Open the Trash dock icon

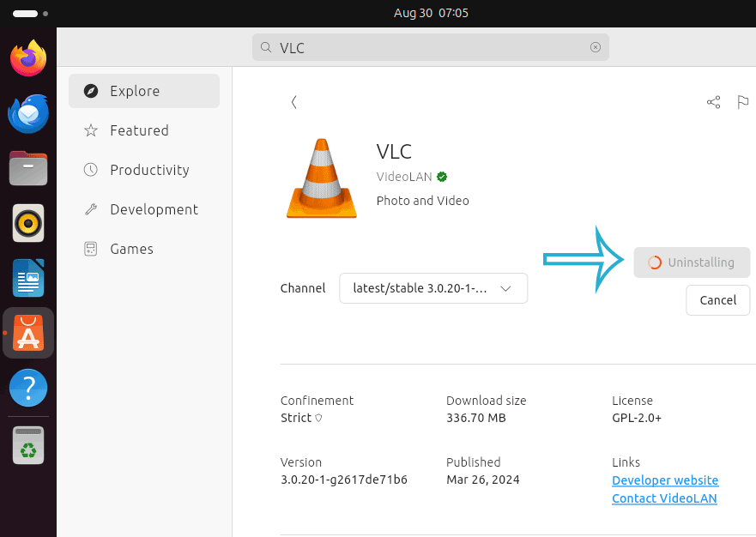[x=28, y=445]
